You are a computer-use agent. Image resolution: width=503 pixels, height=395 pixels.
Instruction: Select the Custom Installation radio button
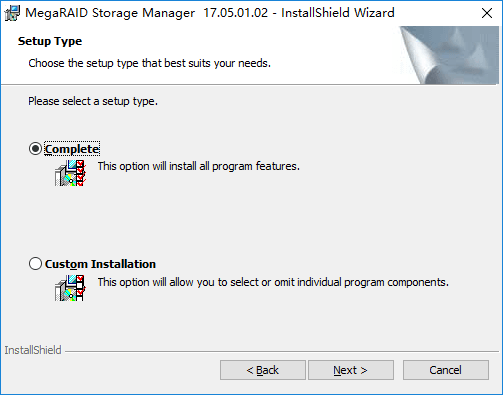click(35, 264)
